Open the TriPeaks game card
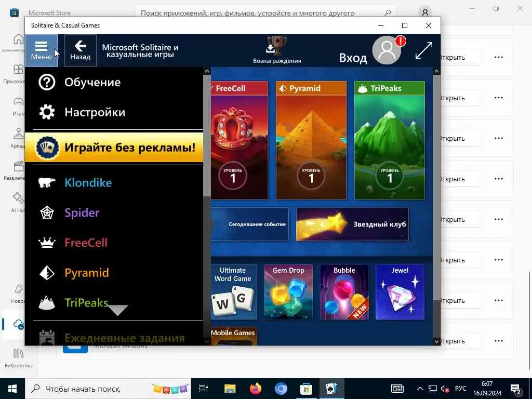Viewport: 532px width, 399px height. pos(390,140)
